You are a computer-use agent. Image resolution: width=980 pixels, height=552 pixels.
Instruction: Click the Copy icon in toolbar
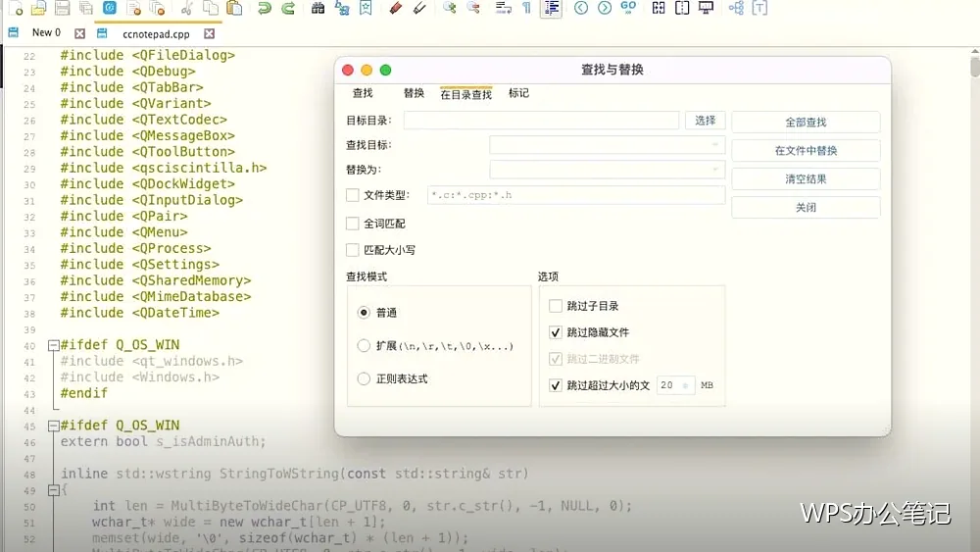212,8
